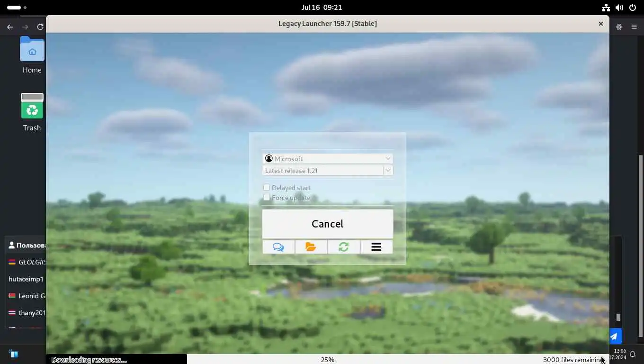This screenshot has width=644, height=364.
Task: Open the game folder icon
Action: pyautogui.click(x=311, y=247)
